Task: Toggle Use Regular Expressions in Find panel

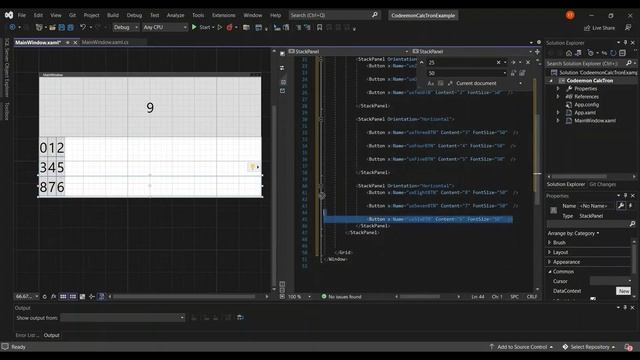Action: [450, 83]
